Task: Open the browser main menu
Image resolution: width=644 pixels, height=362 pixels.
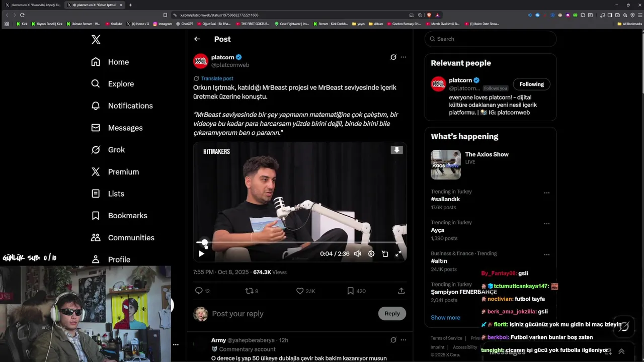Action: [x=639, y=15]
